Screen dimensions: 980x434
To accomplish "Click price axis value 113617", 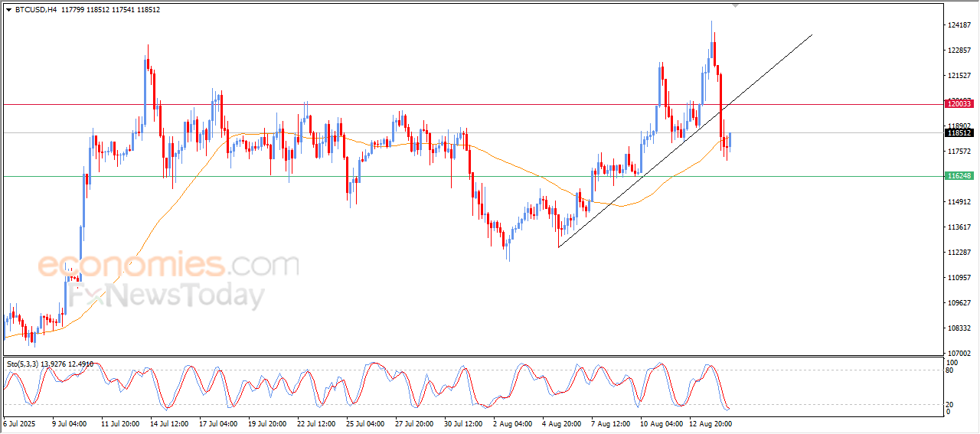I will coord(959,227).
